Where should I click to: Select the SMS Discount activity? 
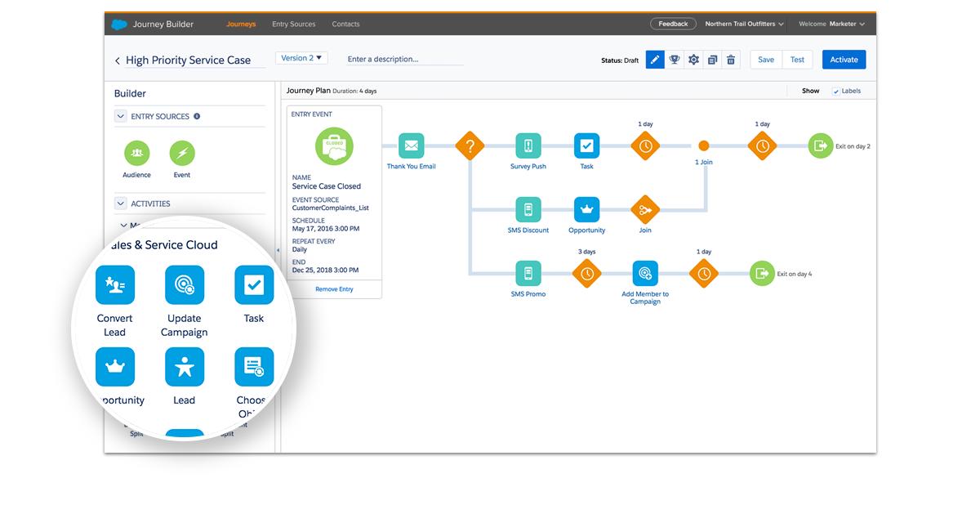[528, 210]
